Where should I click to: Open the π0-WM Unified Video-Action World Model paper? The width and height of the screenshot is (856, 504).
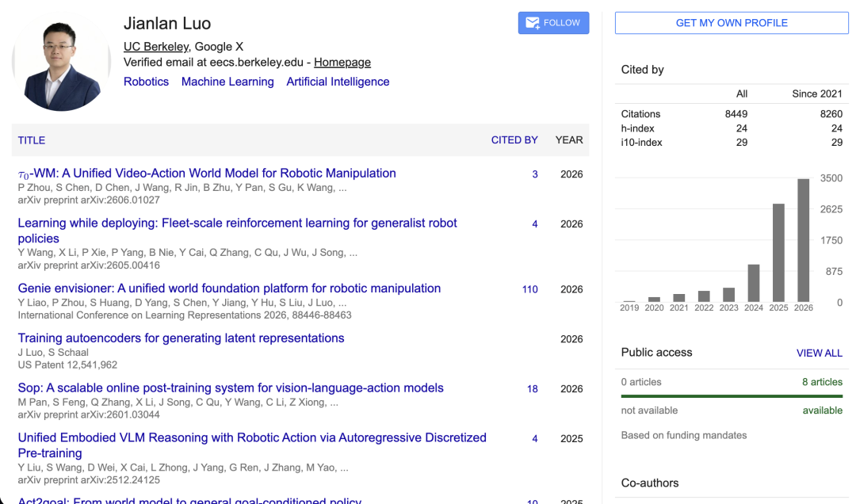point(207,173)
